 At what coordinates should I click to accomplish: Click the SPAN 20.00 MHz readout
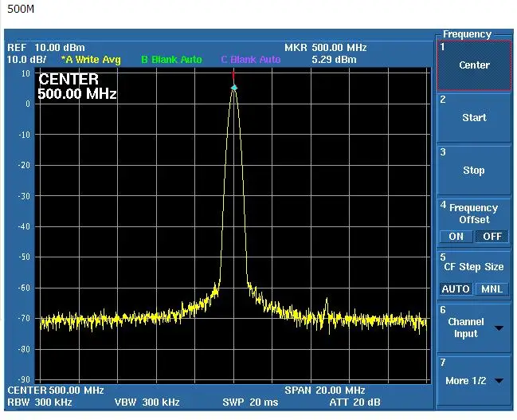325,391
